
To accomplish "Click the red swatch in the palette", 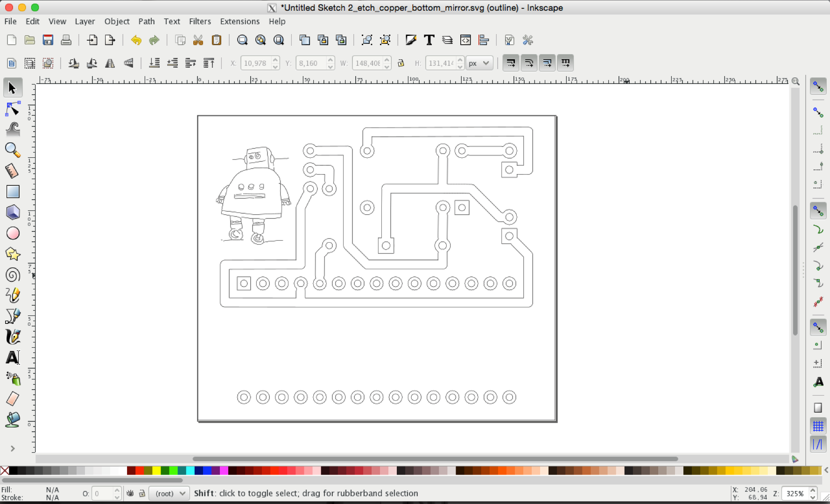I will tap(139, 470).
